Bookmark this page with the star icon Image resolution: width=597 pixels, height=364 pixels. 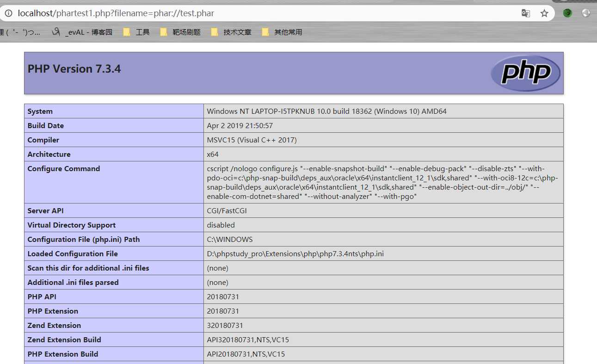click(544, 13)
